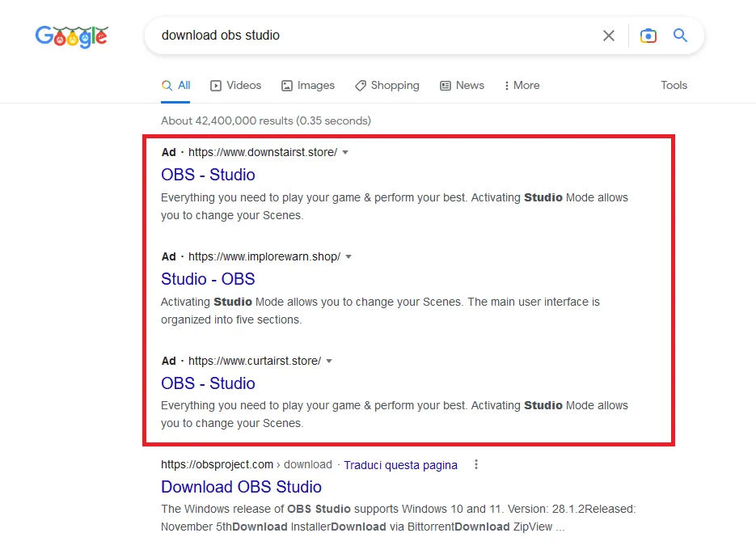Image resolution: width=756 pixels, height=550 pixels.
Task: Select the All results tab
Action: [x=176, y=85]
